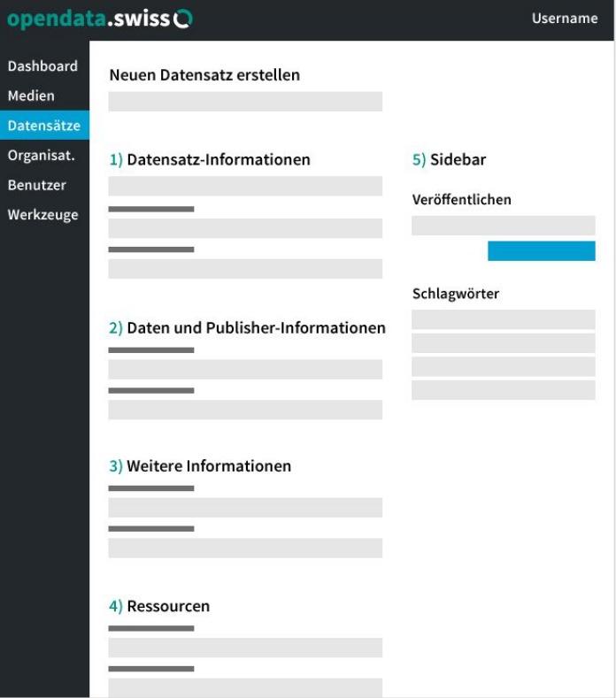
Task: Go to Dashboard in sidebar
Action: (x=44, y=65)
